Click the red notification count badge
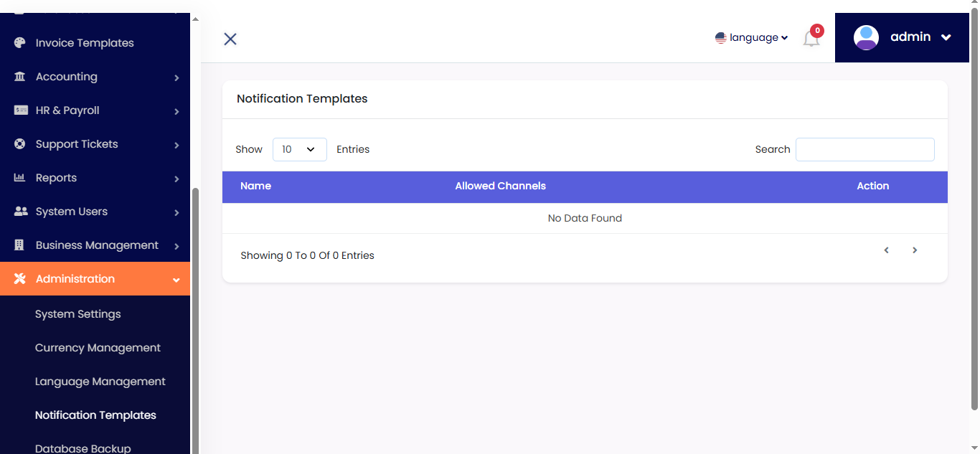Screen dimensions: 980x454 pyautogui.click(x=817, y=31)
